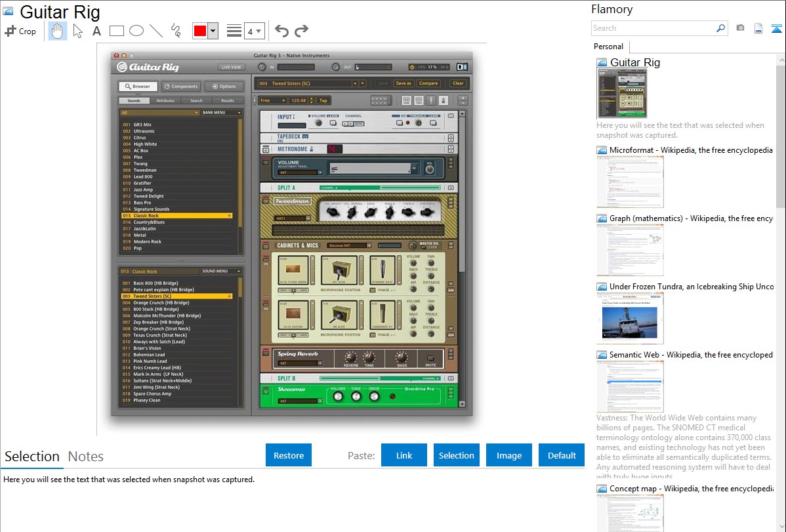The height and width of the screenshot is (532, 786).
Task: Toggle the LIVE VIEW button
Action: coord(231,67)
